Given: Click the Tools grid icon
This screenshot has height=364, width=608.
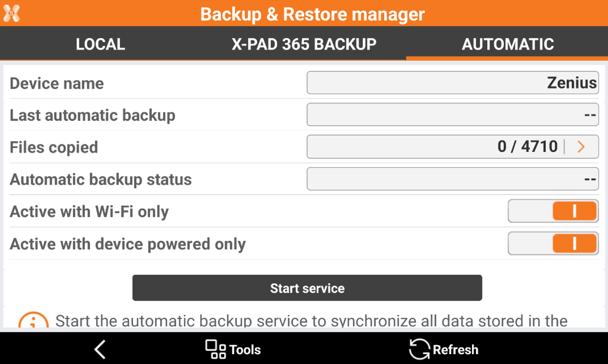Looking at the screenshot, I should point(215,349).
